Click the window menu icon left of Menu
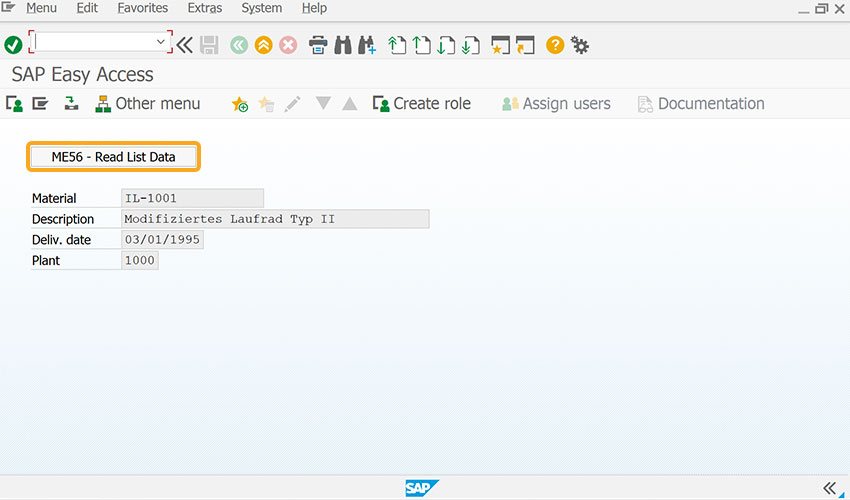Screen dimensions: 850x500 [8, 7]
